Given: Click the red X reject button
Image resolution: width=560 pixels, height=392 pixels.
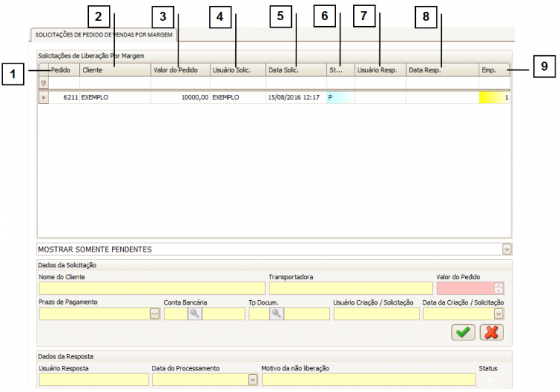Looking at the screenshot, I should 491,332.
